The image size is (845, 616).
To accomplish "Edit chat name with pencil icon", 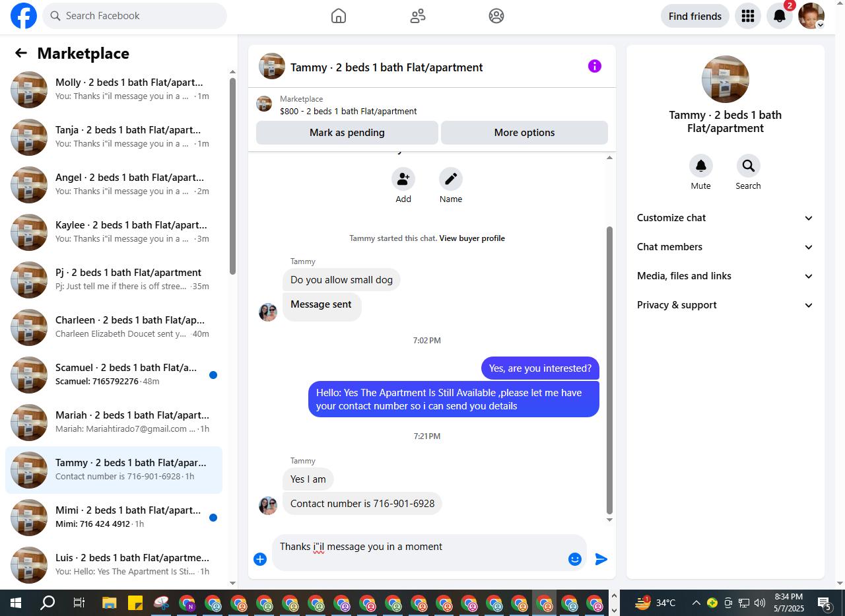I will point(451,179).
